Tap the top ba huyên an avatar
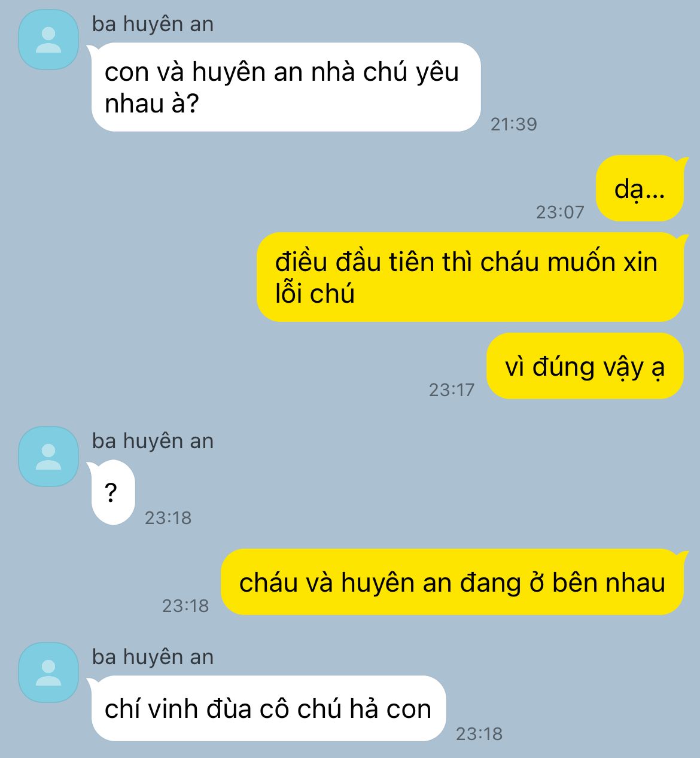The width and height of the screenshot is (700, 758). pos(48,39)
